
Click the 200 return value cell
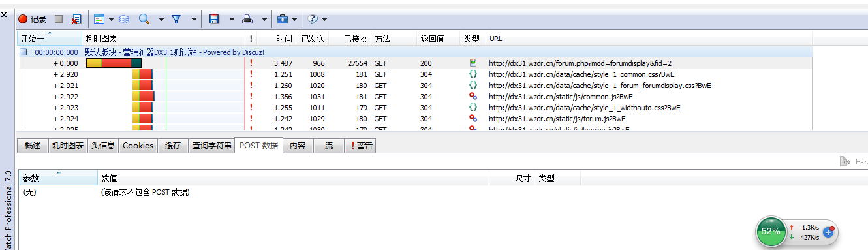[426, 63]
